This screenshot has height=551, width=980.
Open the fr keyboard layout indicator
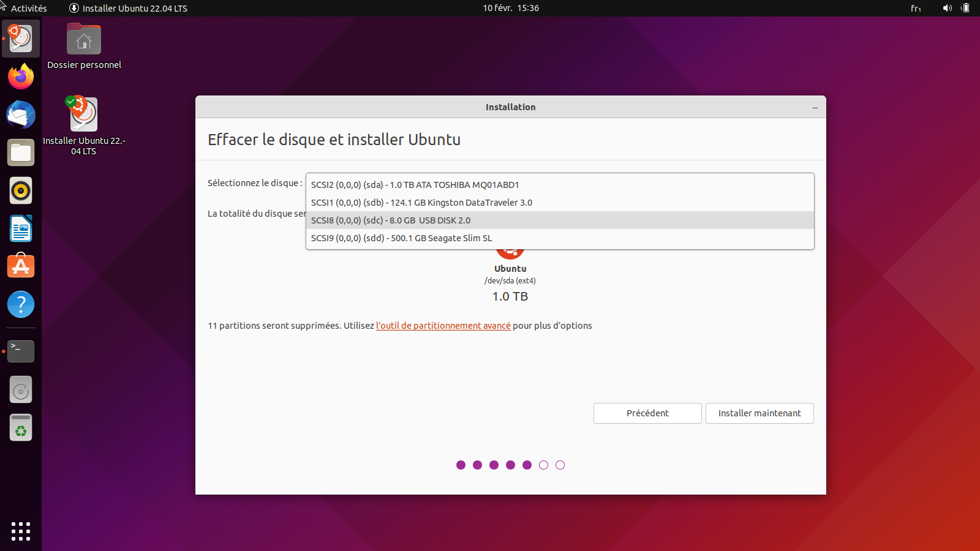click(x=916, y=8)
